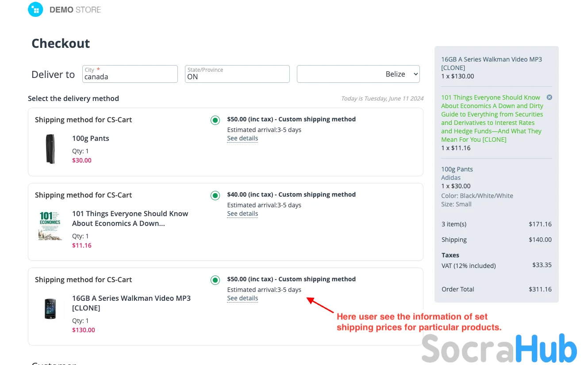Remove the 101 Things book from order summary
This screenshot has height=365, width=588.
[x=549, y=97]
